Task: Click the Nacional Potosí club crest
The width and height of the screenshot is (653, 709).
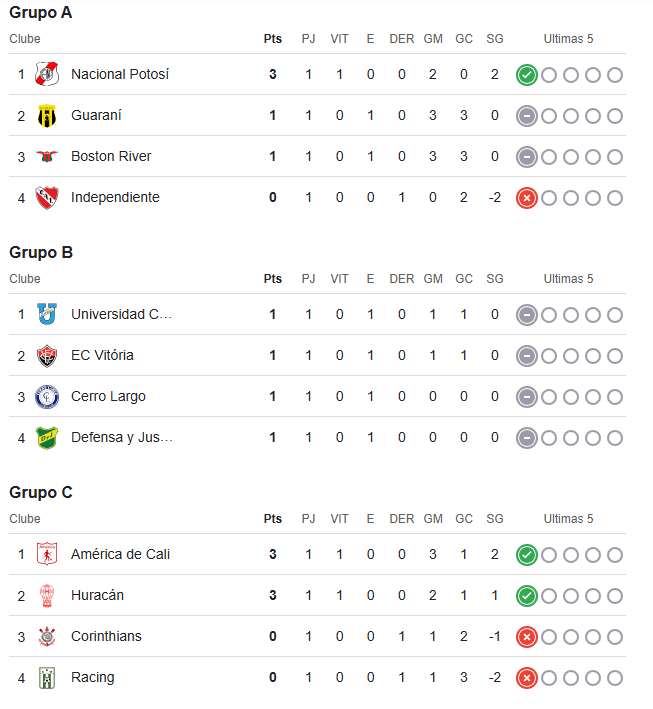Action: click(x=47, y=75)
